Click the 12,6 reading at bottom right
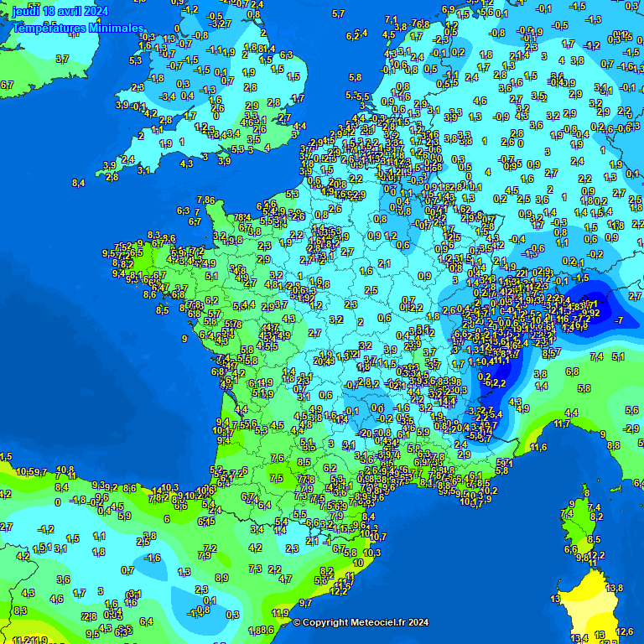The image size is (644, 644). (624, 631)
